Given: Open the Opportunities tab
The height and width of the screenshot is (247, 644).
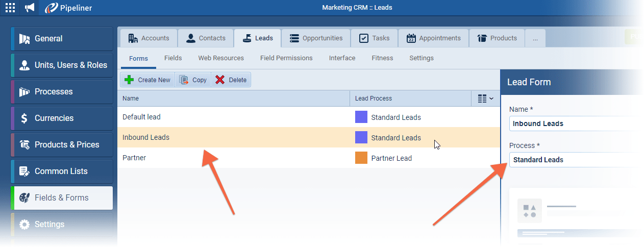Looking at the screenshot, I should click(x=316, y=38).
